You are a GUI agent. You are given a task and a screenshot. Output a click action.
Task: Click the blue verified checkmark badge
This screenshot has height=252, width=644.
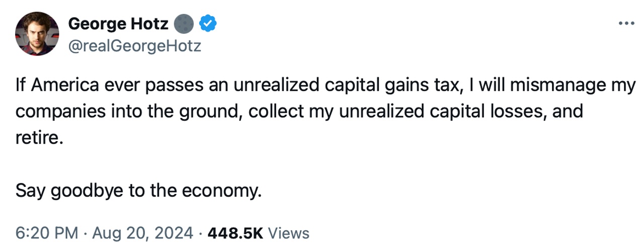(x=208, y=23)
